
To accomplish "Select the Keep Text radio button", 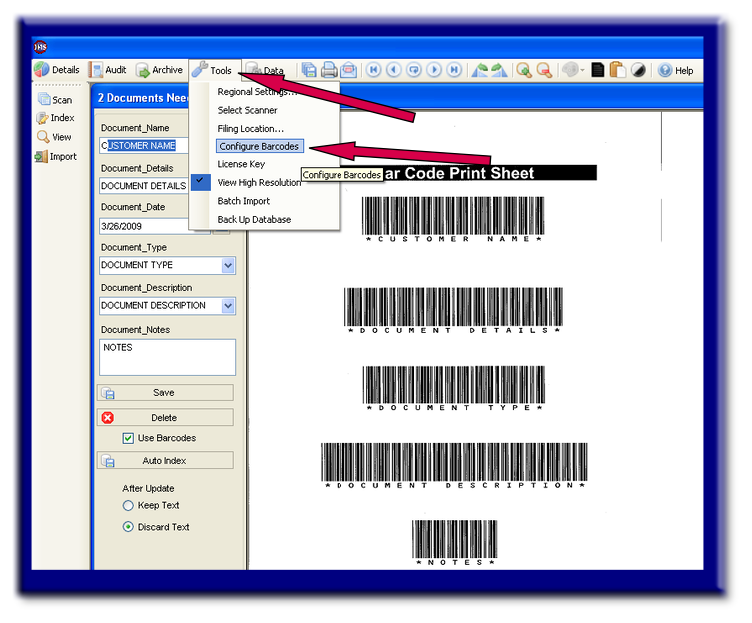I will click(x=128, y=505).
